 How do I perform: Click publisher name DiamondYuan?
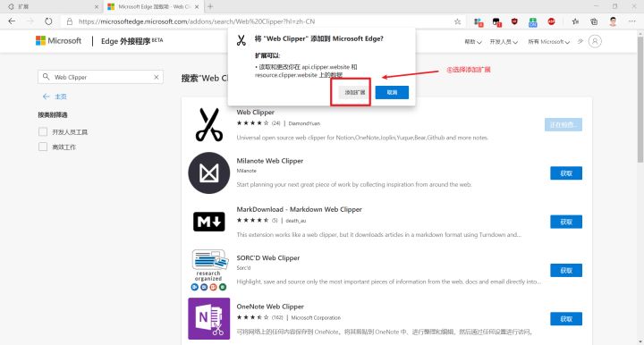tap(304, 123)
